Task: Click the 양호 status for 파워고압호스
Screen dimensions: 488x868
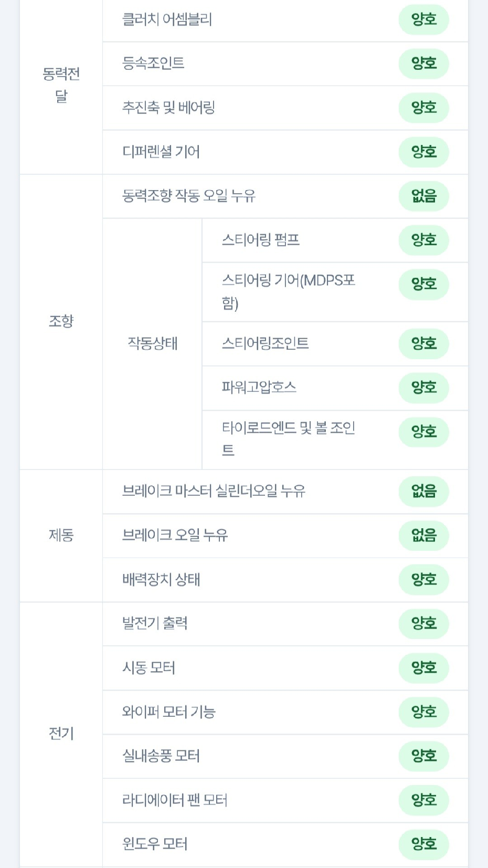Action: click(x=423, y=388)
